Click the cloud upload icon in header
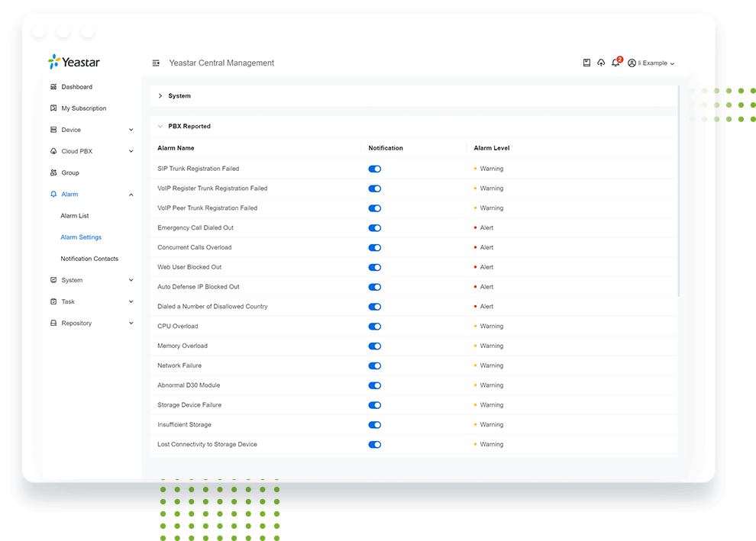This screenshot has height=541, width=756. pyautogui.click(x=601, y=63)
